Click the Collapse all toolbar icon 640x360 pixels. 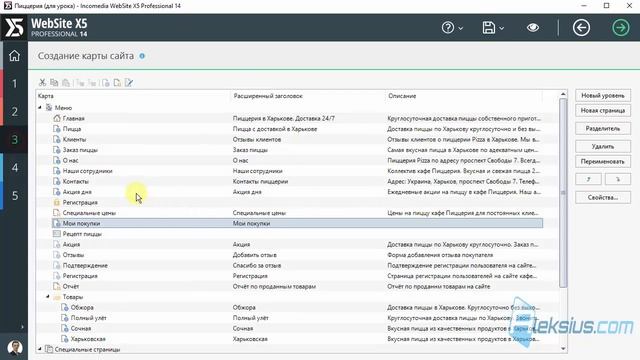pos(92,83)
